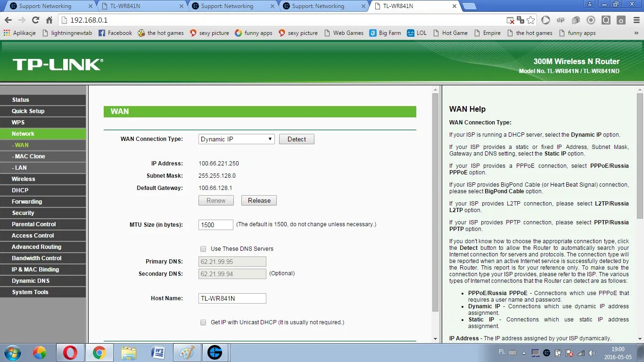Screen dimensions: 644x362
Task: Open the Facebook bookmark on the bookmarks bar
Action: coord(115,33)
